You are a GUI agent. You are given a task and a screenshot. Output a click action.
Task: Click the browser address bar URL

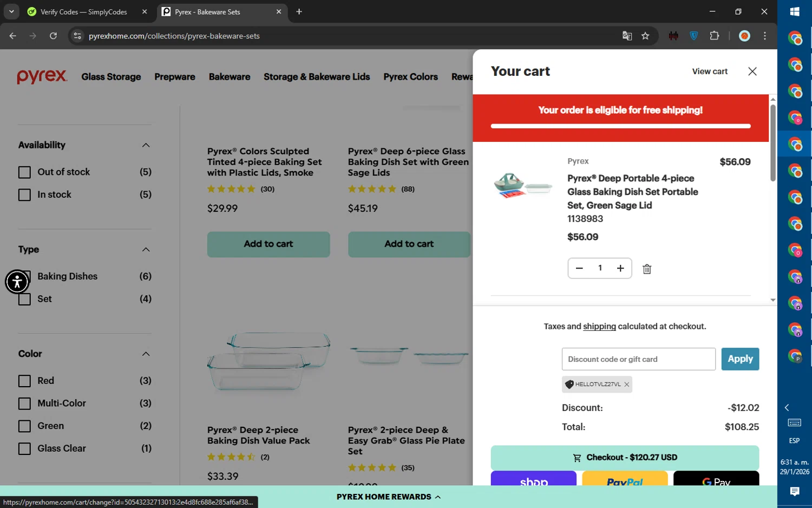click(x=174, y=36)
